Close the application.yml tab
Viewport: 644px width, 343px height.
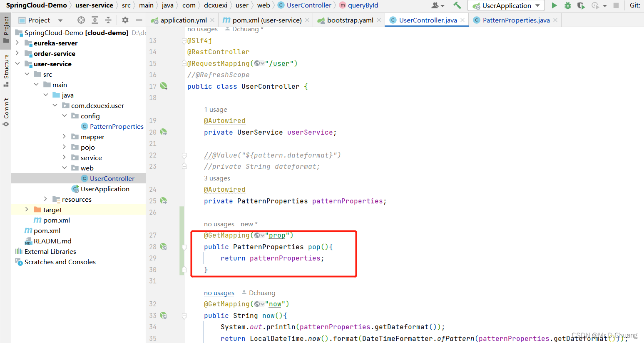[x=212, y=20]
